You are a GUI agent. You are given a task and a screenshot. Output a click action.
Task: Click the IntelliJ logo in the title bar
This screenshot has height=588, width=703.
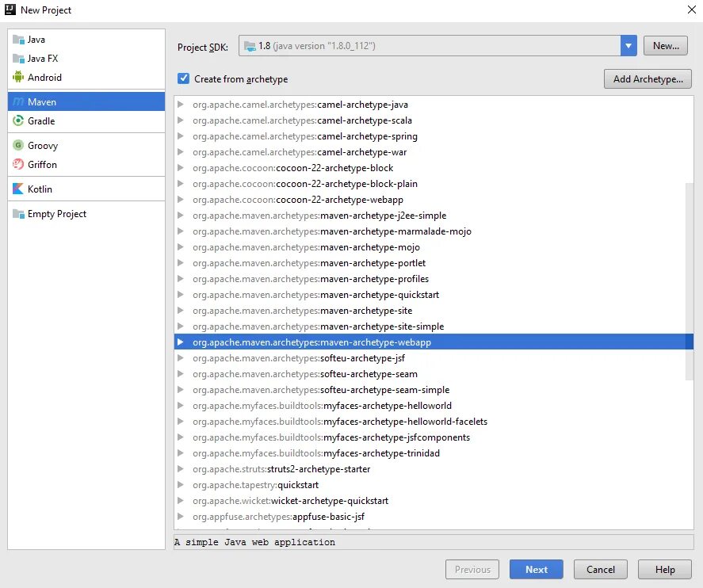(10, 10)
